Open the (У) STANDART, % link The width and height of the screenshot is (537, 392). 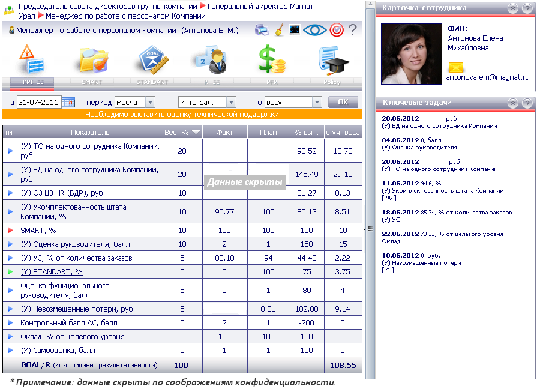pos(52,272)
